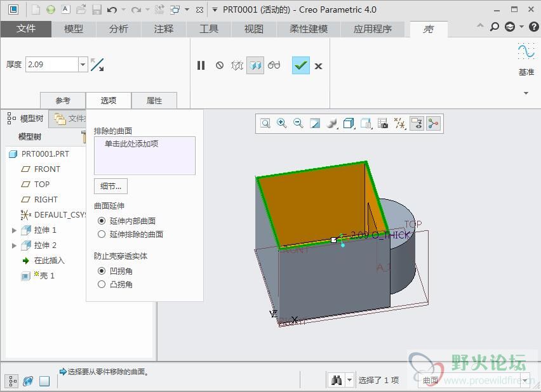Click the Open file folder icon

[81, 10]
